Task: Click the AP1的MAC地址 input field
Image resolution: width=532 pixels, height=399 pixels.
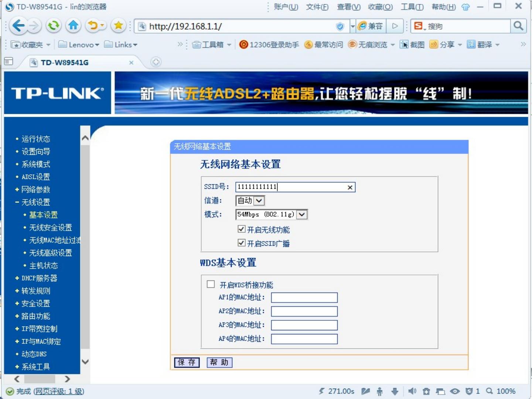Action: pyautogui.click(x=304, y=297)
